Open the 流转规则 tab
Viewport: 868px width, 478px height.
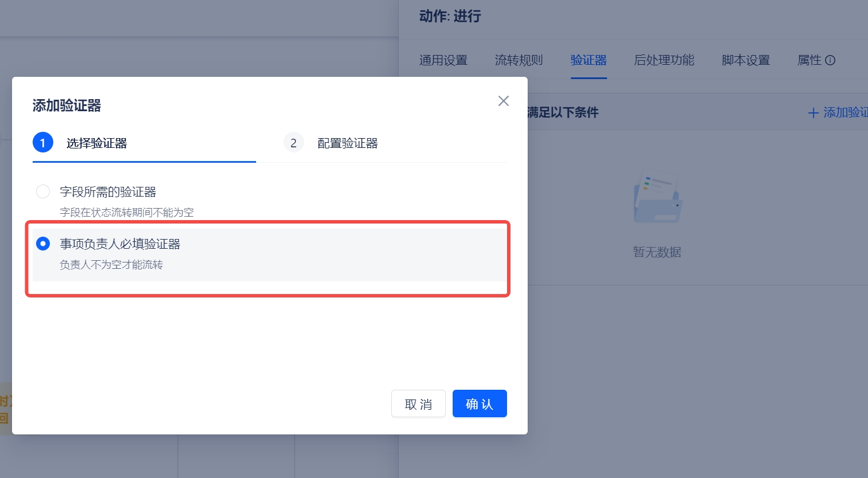[x=519, y=60]
